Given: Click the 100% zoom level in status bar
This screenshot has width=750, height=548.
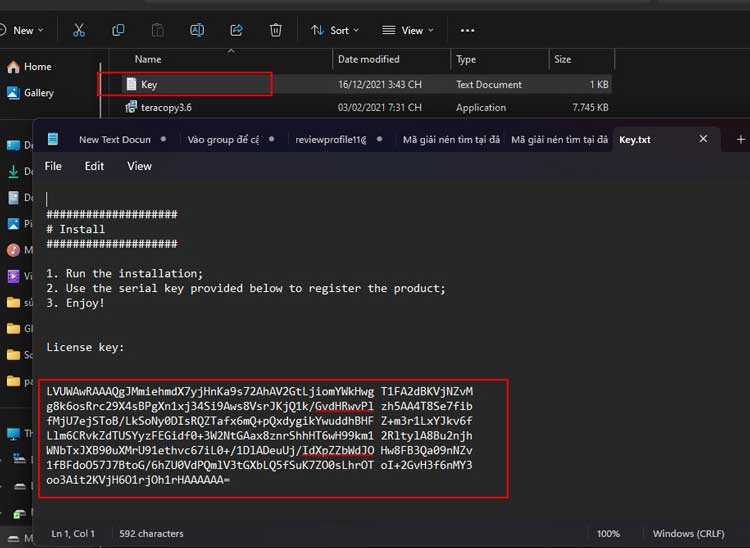Looking at the screenshot, I should (x=608, y=533).
